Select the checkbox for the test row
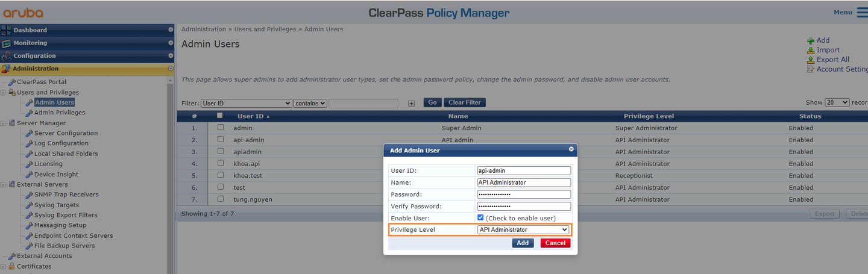868x274 pixels. 220,187
